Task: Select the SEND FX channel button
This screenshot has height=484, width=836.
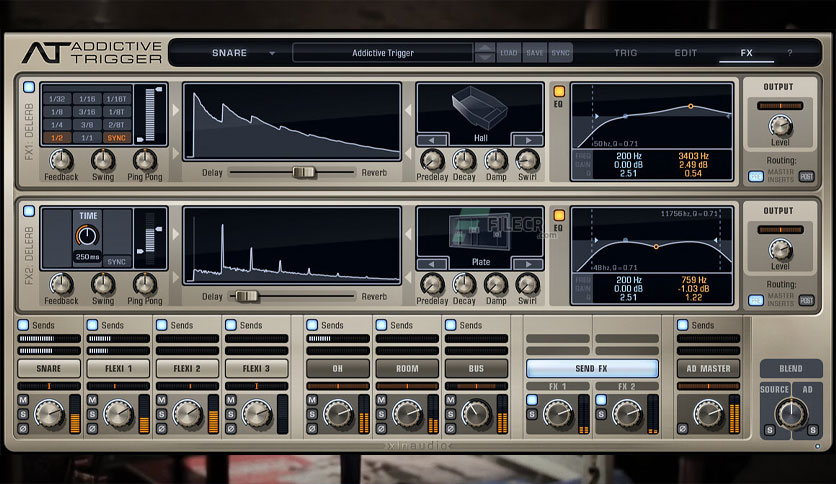Action: (x=592, y=368)
